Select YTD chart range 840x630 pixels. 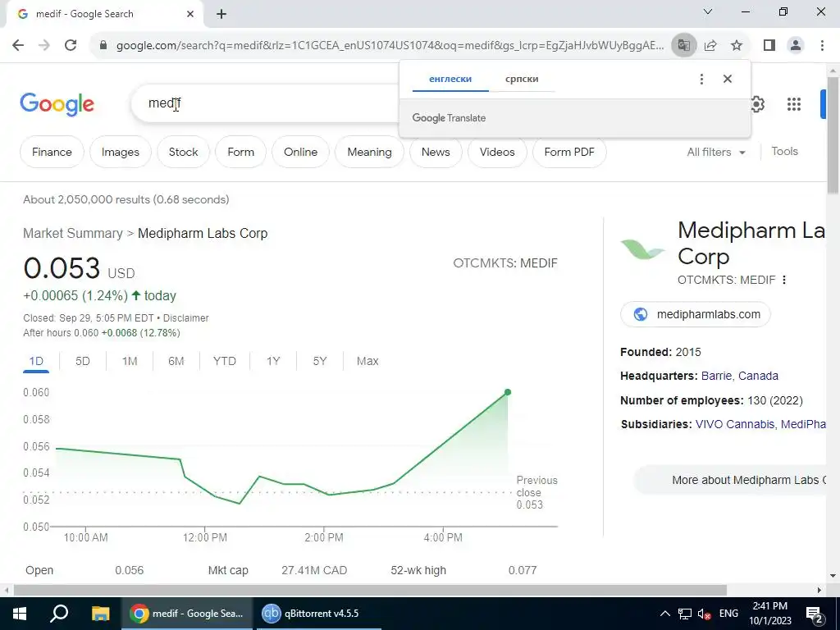225,361
